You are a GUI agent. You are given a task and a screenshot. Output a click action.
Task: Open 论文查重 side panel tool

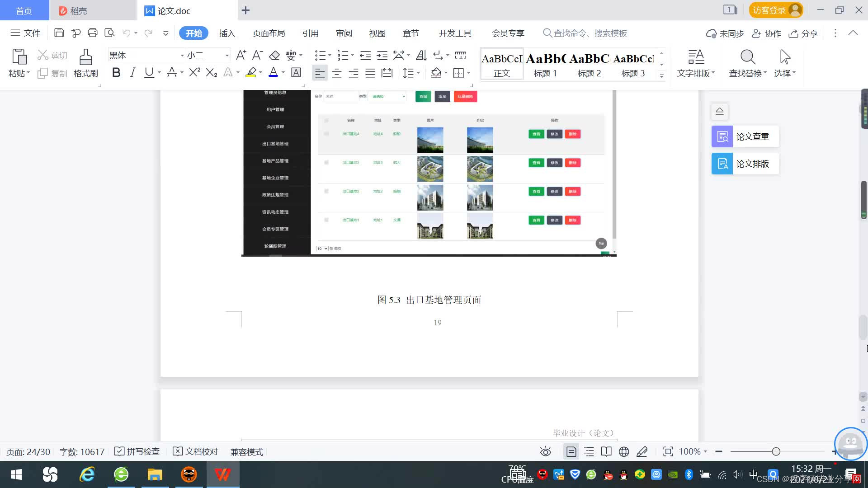(745, 136)
